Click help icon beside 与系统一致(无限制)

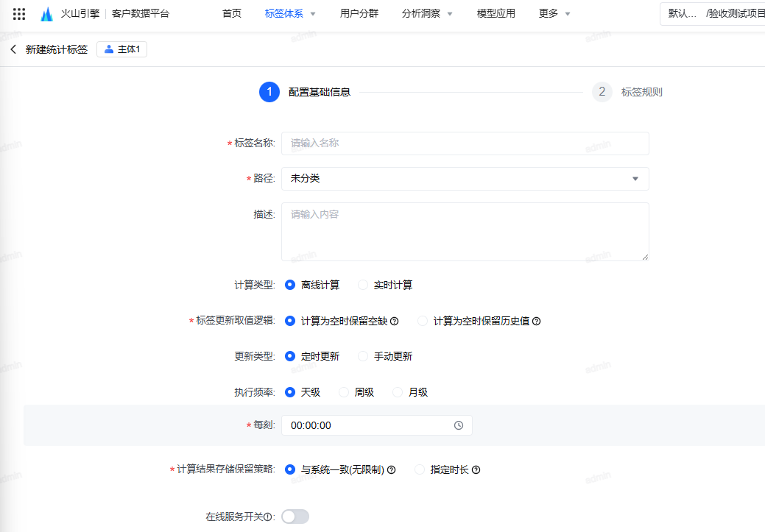point(392,469)
